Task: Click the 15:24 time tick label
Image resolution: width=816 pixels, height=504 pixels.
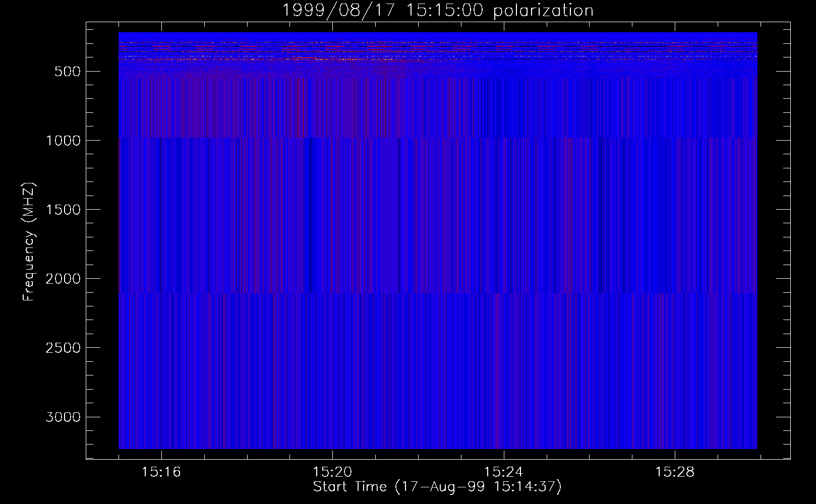Action: (x=503, y=472)
